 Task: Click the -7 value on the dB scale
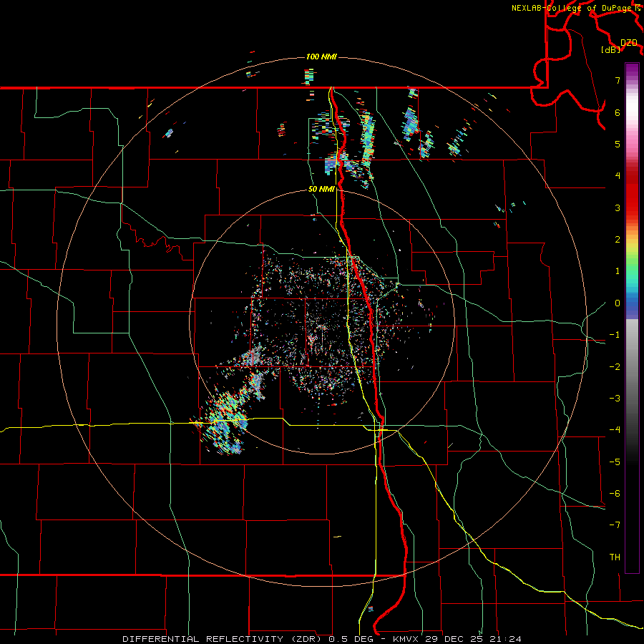point(615,525)
